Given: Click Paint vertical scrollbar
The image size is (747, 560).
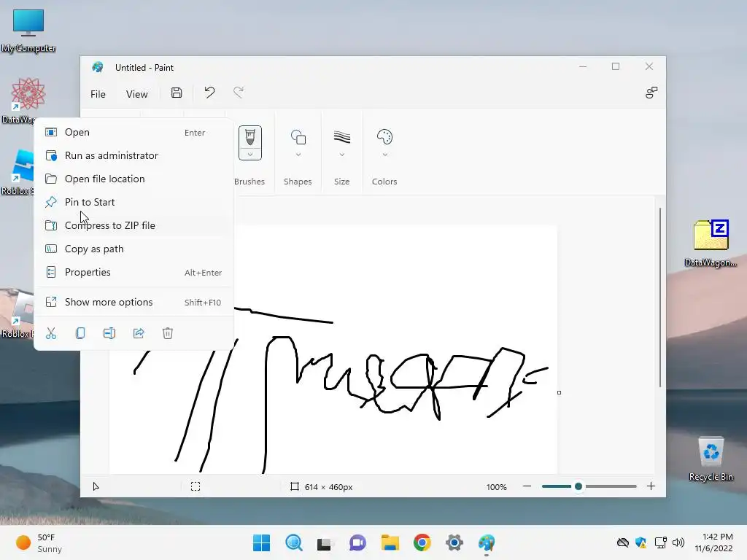Looking at the screenshot, I should [659, 297].
